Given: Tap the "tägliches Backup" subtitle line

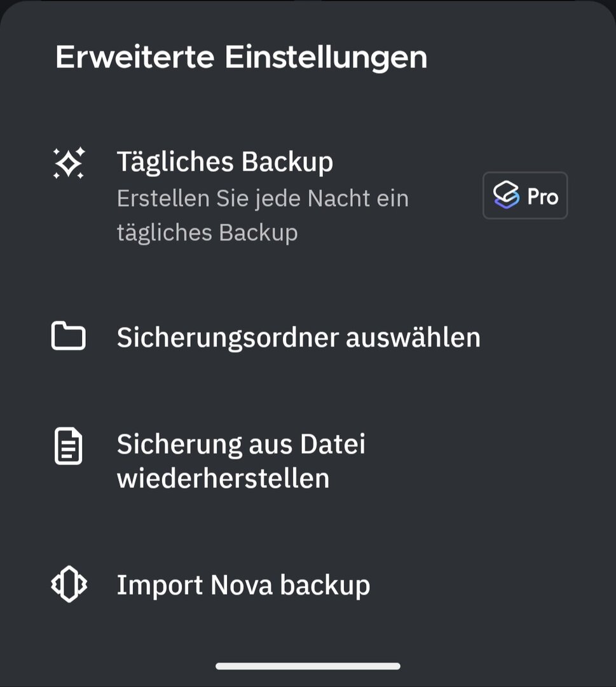Looking at the screenshot, I should point(207,233).
